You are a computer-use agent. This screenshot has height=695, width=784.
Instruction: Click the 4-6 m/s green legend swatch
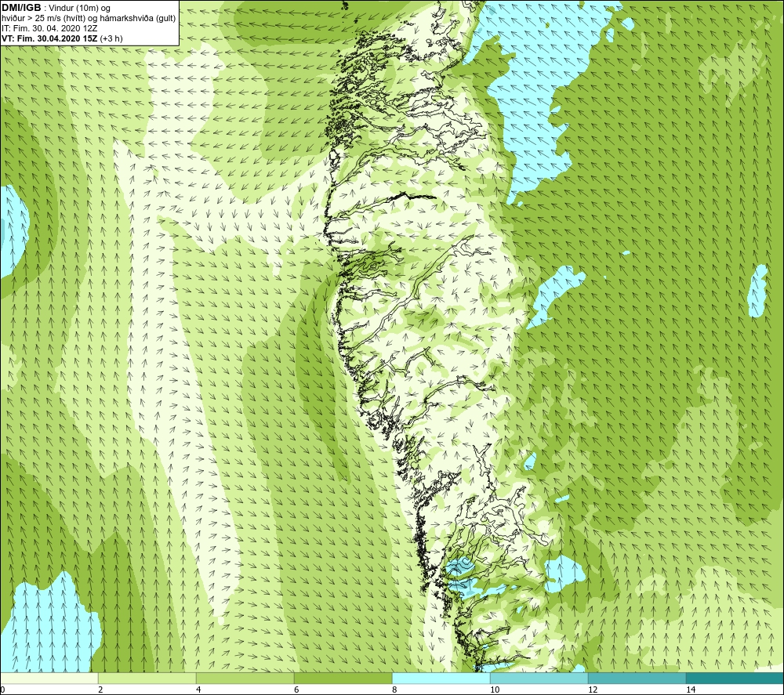pos(245,679)
